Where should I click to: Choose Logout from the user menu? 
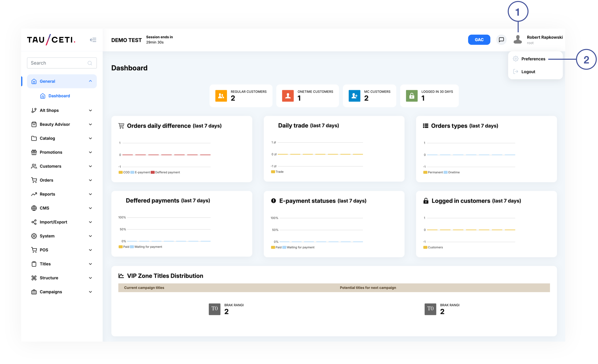528,72
